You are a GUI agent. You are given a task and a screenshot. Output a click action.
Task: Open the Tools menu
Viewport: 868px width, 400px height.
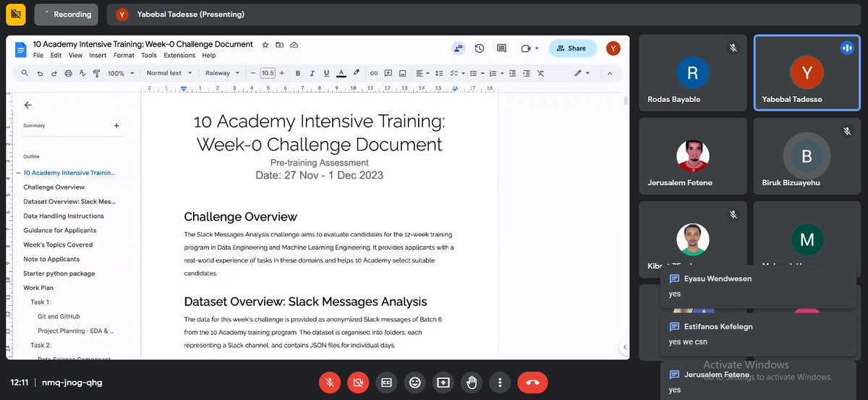coord(149,56)
